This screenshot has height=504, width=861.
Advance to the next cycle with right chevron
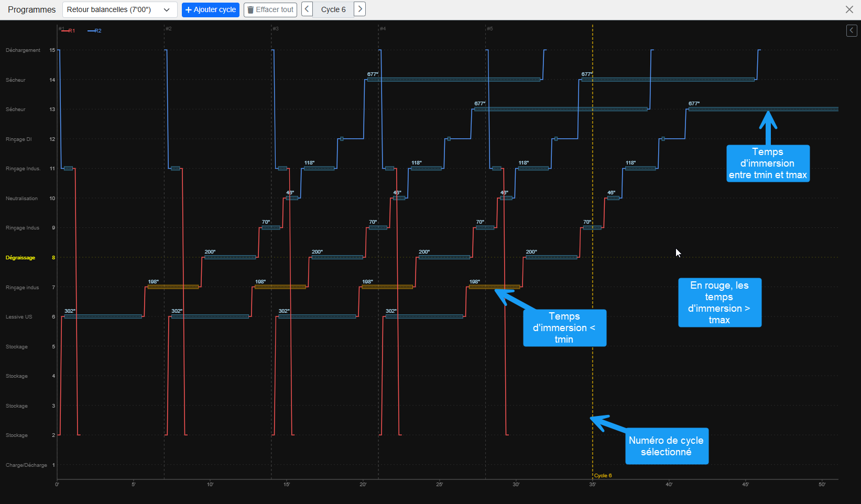[359, 9]
